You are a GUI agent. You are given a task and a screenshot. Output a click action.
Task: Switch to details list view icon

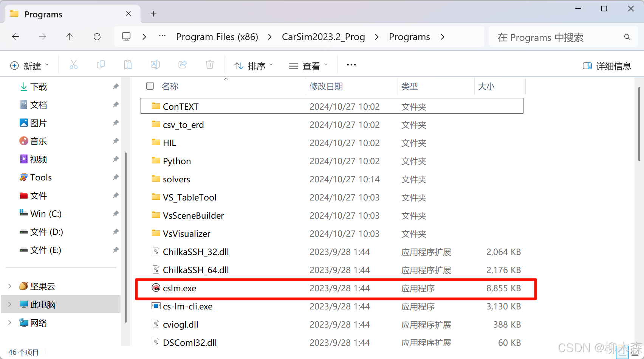pos(622,353)
